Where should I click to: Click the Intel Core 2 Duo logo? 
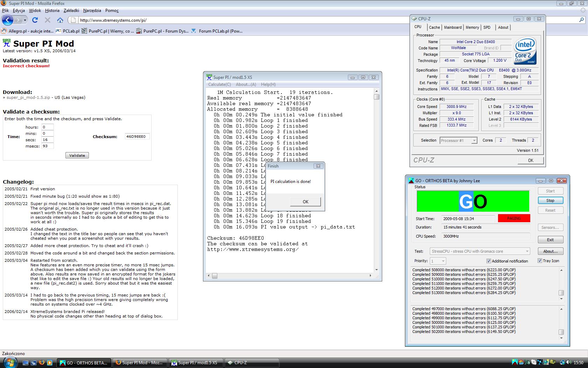coord(525,51)
